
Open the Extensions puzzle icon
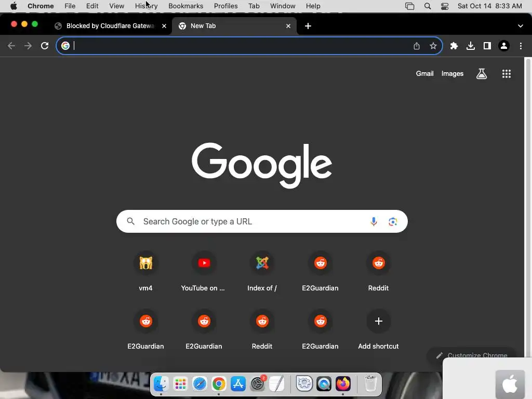[454, 46]
